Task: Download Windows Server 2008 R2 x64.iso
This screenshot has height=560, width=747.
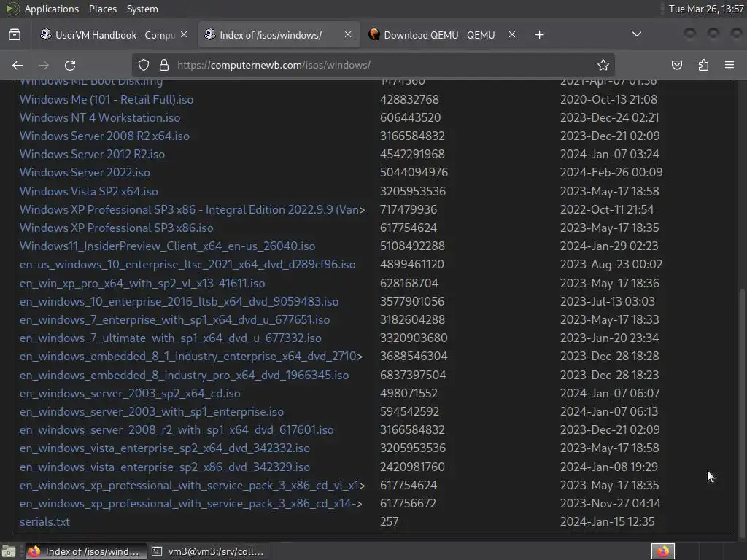Action: point(104,136)
